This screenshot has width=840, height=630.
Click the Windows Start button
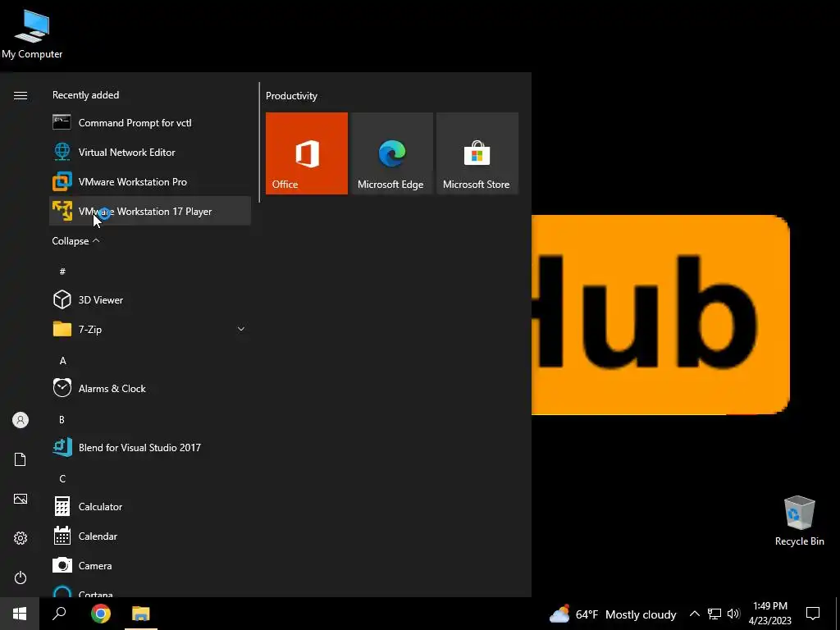point(20,614)
